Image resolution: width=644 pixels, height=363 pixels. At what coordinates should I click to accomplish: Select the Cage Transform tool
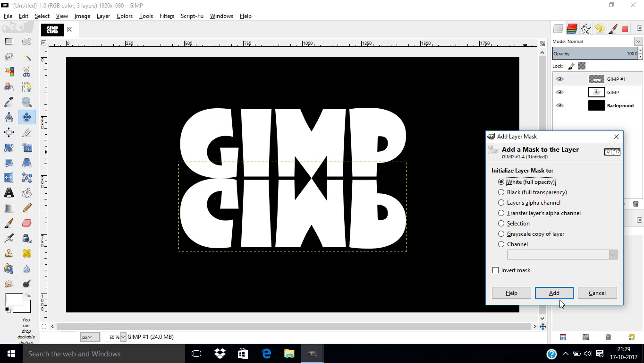pyautogui.click(x=27, y=178)
